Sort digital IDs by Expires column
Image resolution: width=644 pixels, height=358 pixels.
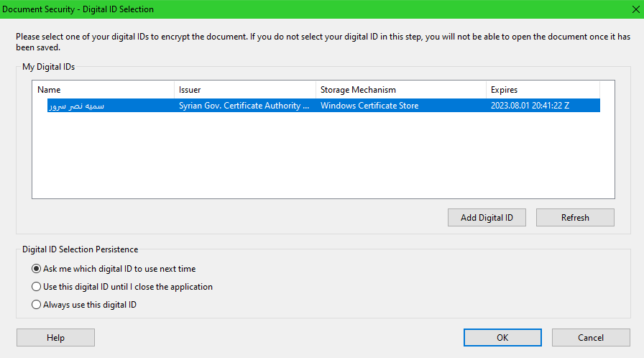click(542, 90)
